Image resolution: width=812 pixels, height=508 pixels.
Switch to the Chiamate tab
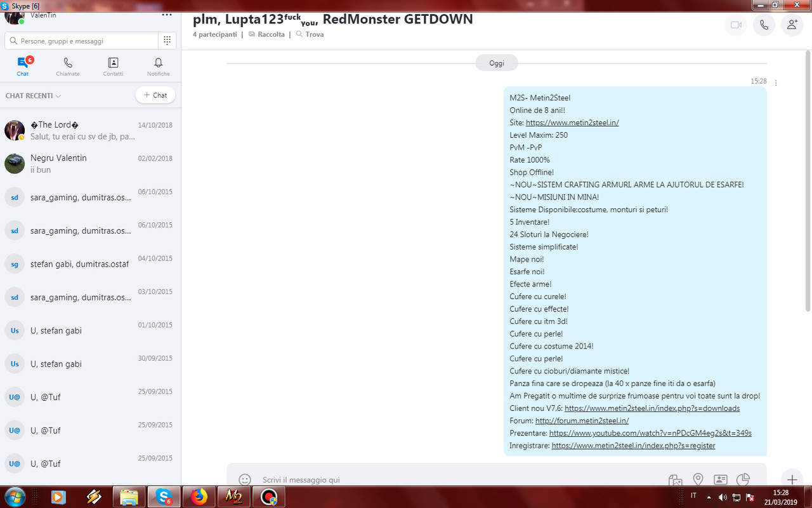pos(68,67)
